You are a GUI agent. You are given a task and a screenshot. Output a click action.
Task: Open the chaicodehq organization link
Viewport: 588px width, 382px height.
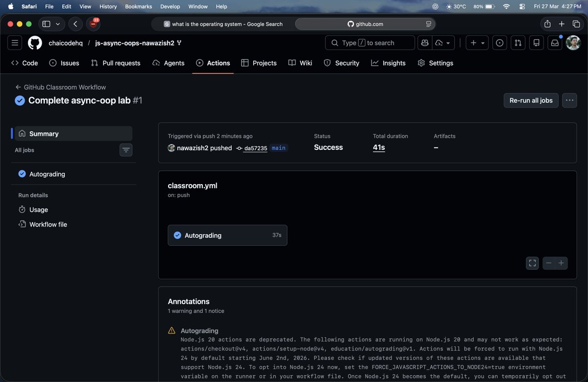tap(66, 43)
